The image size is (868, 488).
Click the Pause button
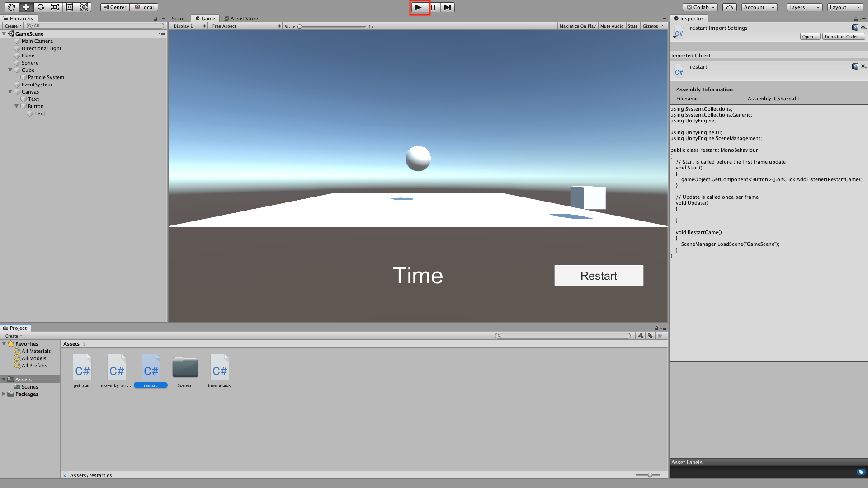433,7
